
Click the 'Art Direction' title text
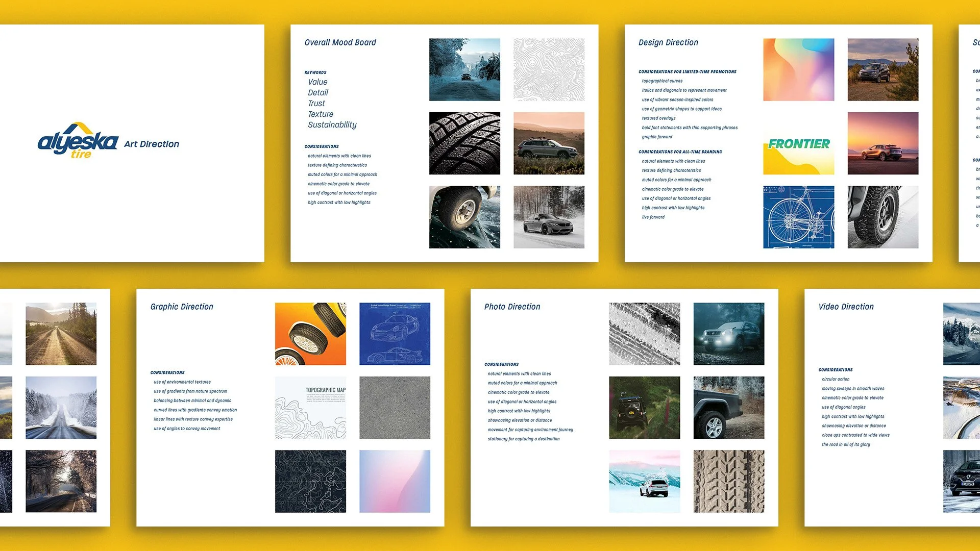coord(152,144)
